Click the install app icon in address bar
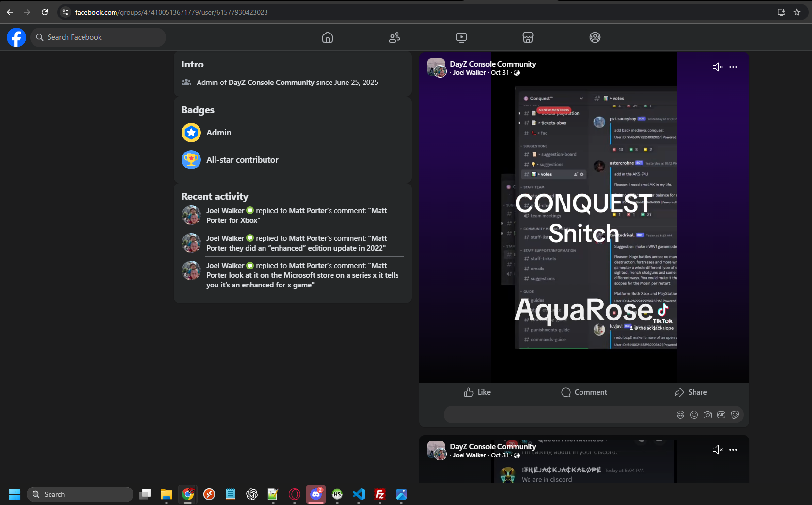This screenshot has height=505, width=812. [781, 12]
